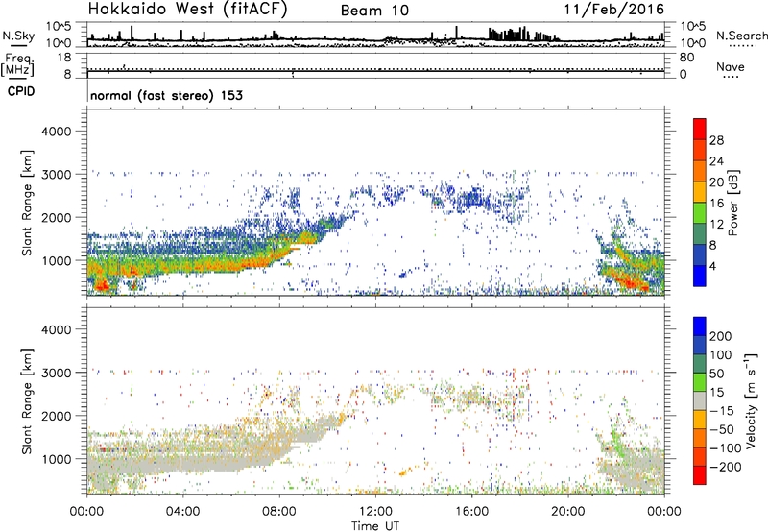
Task: Pick the light green 15–50 Velocity swatch
Action: coord(700,382)
